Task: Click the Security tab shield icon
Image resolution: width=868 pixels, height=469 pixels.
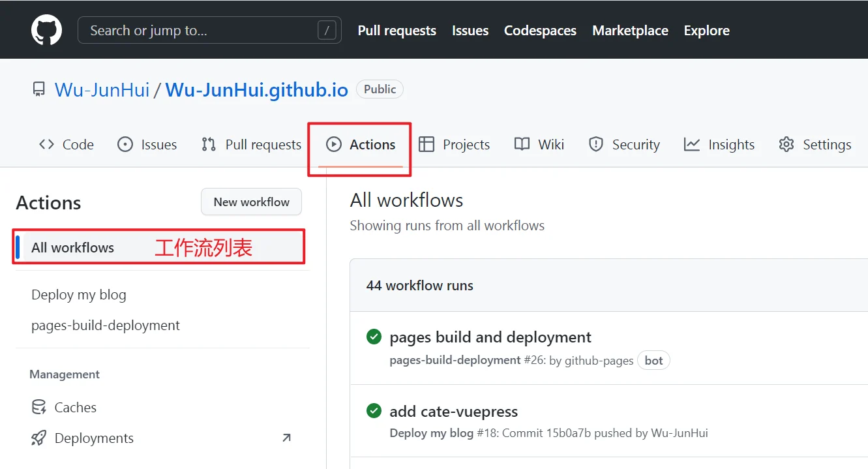Action: click(595, 144)
